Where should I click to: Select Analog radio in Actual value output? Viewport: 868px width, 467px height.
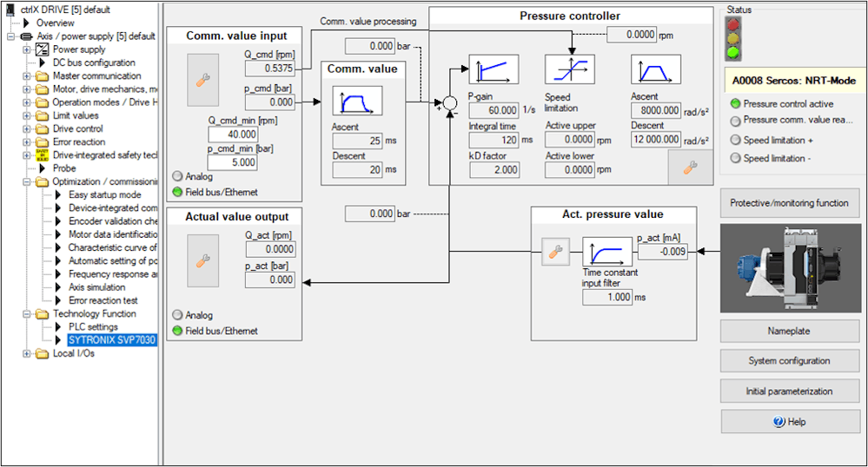[x=178, y=315]
